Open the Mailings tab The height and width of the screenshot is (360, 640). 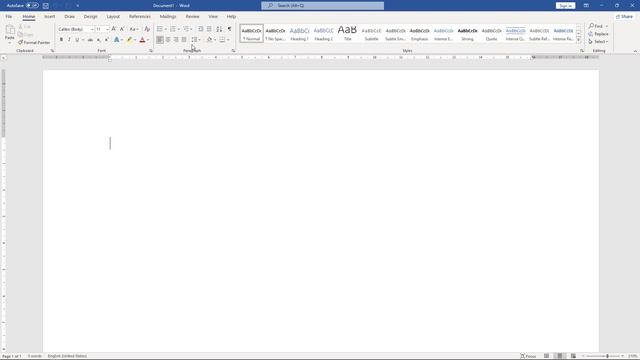tap(168, 17)
